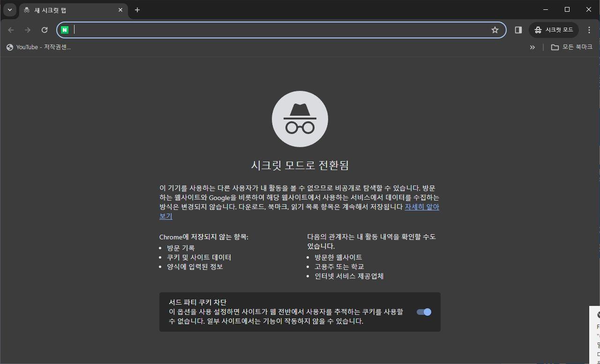This screenshot has height=364, width=600.
Task: Click the 쿠키 및 사이트 데이터 list item
Action: pos(199,257)
